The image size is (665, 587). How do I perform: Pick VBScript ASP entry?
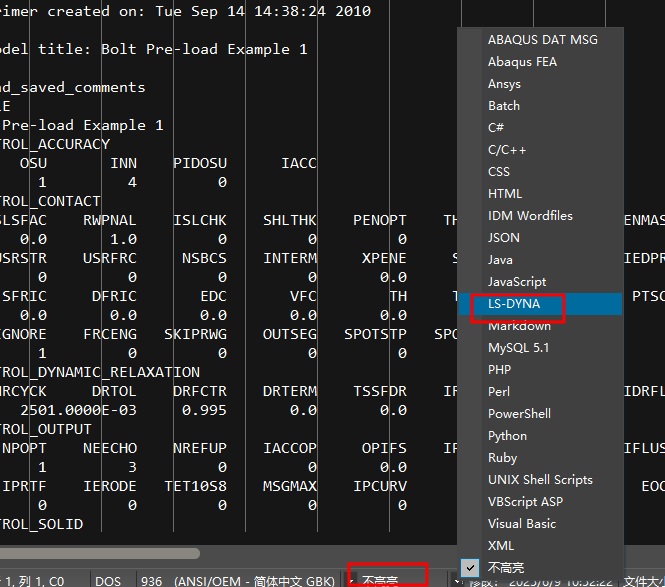coord(540,502)
